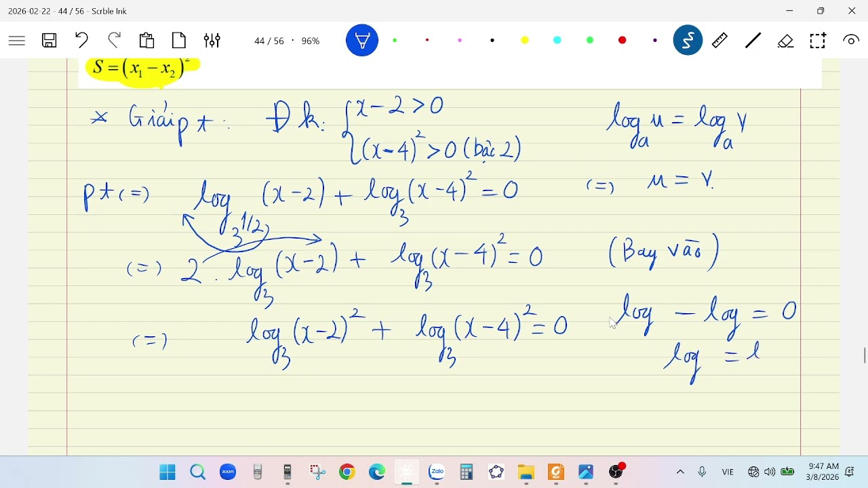Close the Scrble Ink window
This screenshot has width=868, height=488.
(x=852, y=11)
